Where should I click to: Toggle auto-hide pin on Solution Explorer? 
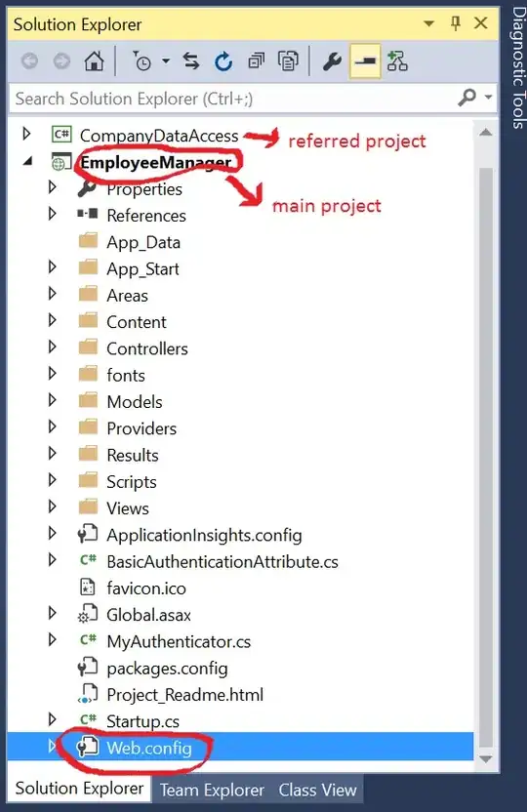456,22
